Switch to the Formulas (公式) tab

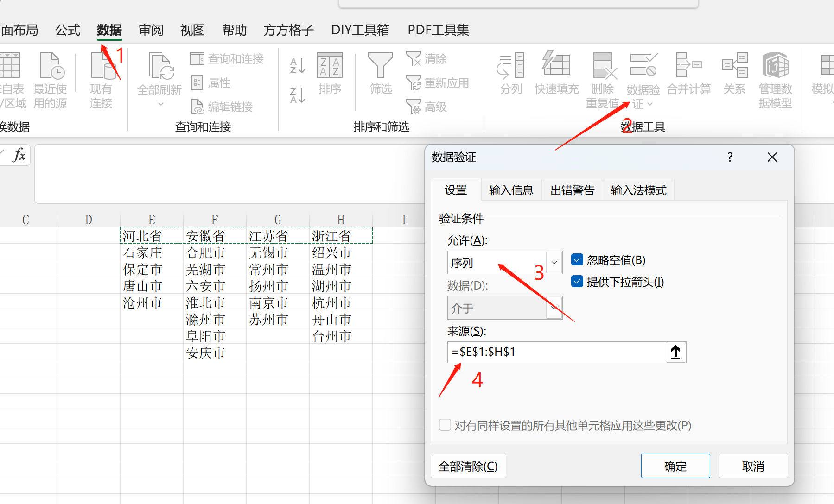coord(68,30)
